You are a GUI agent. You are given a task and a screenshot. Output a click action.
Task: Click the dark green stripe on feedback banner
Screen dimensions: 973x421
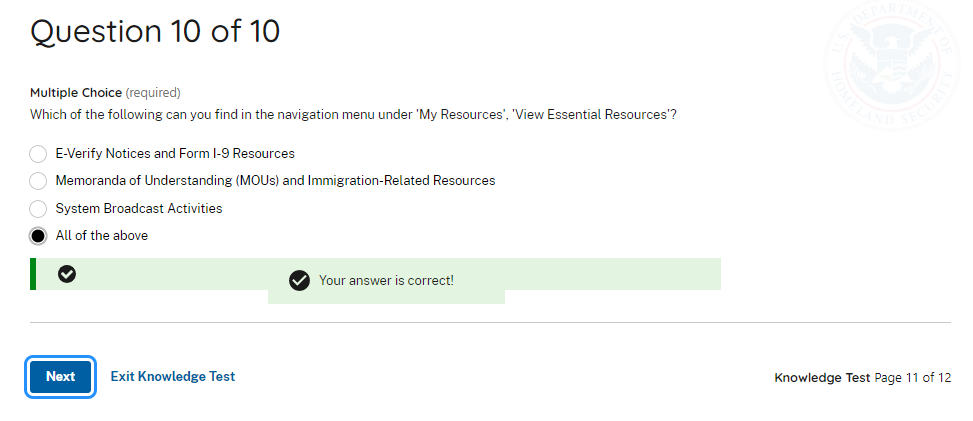point(33,274)
